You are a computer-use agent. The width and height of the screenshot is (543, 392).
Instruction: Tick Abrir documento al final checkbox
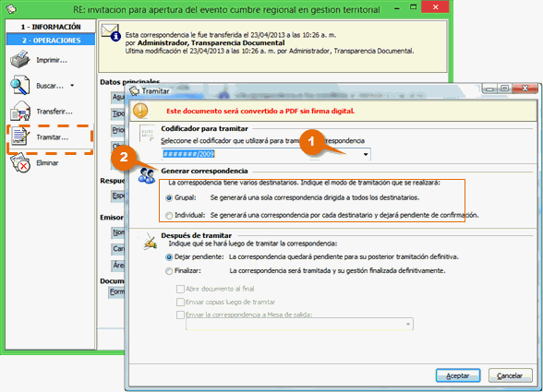pos(180,289)
